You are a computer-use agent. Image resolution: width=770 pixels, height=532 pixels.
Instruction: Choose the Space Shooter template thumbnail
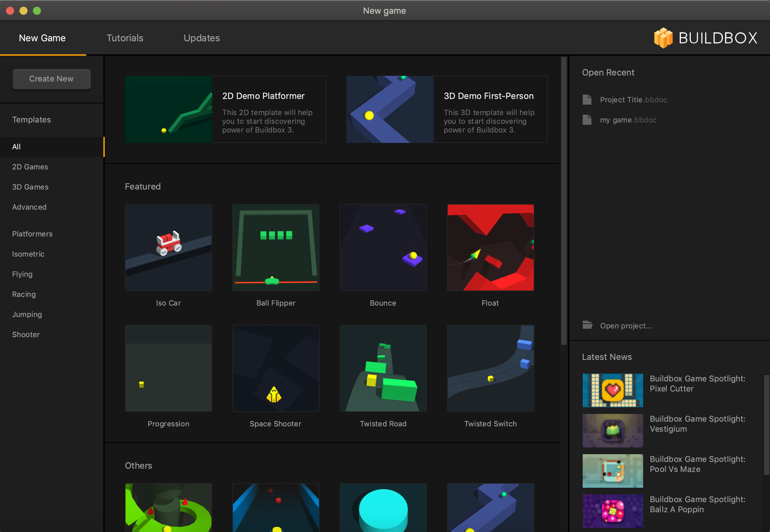point(276,368)
